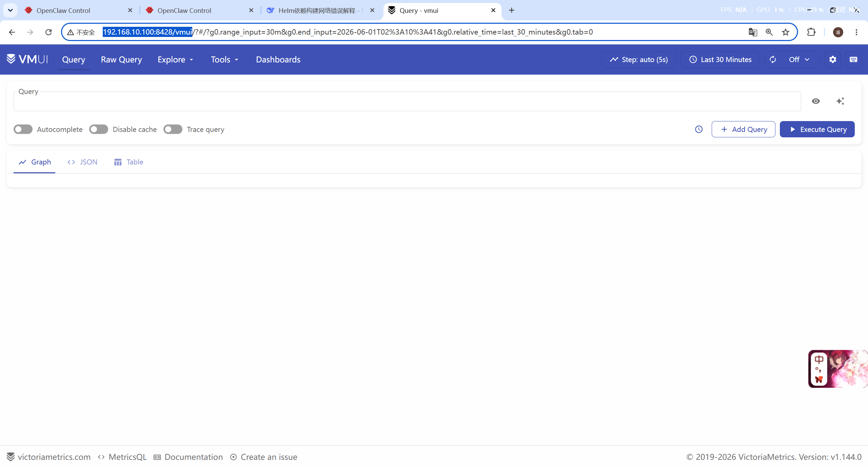Viewport: 868px width, 468px height.
Task: Click Create an issue link
Action: [264, 457]
